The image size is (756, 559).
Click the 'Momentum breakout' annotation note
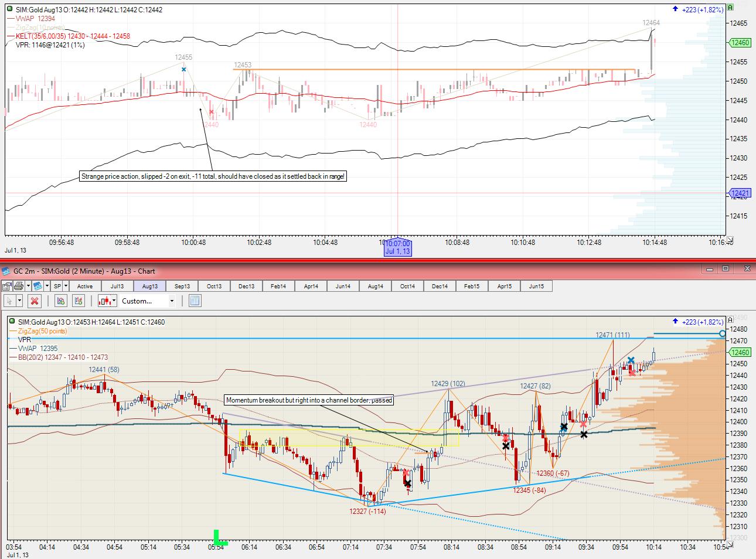click(309, 400)
